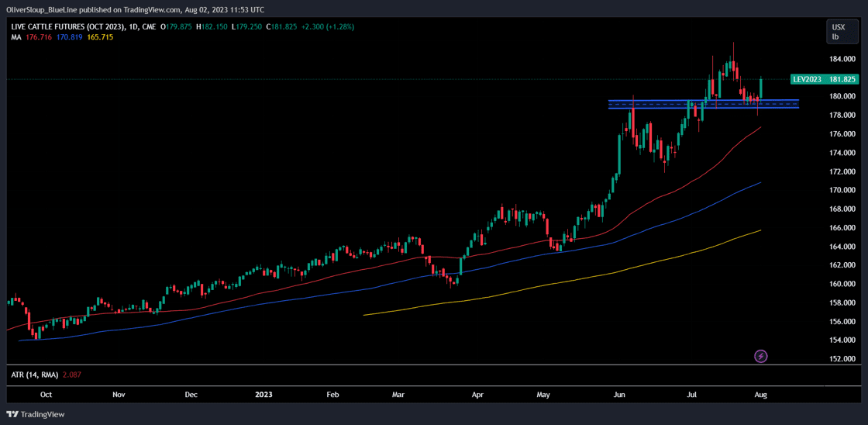Click the Jul label on time axis

pyautogui.click(x=691, y=395)
